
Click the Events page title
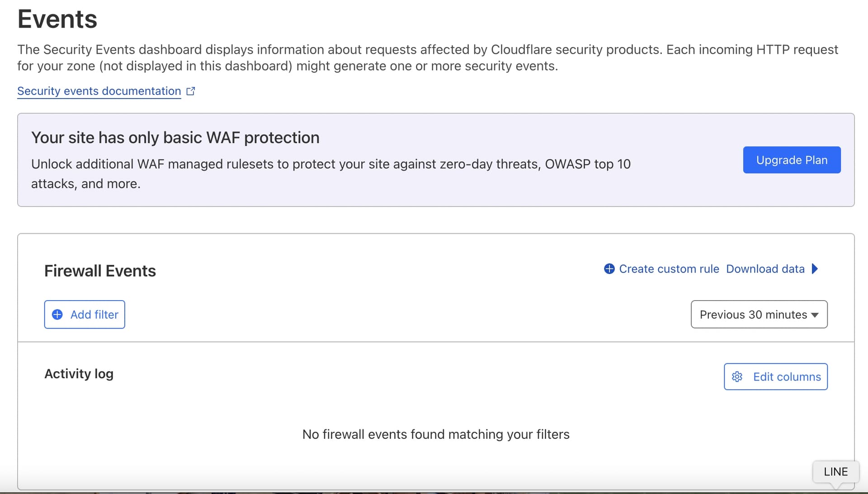(57, 19)
